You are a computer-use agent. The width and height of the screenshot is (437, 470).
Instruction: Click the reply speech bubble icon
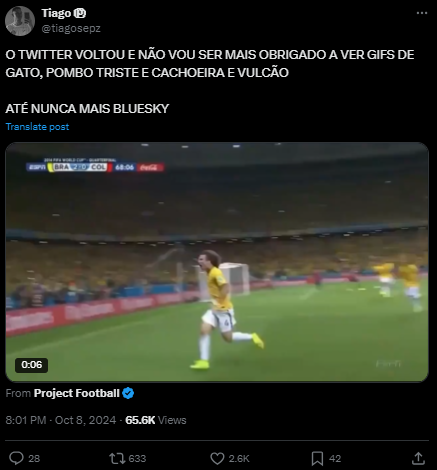tap(16, 458)
